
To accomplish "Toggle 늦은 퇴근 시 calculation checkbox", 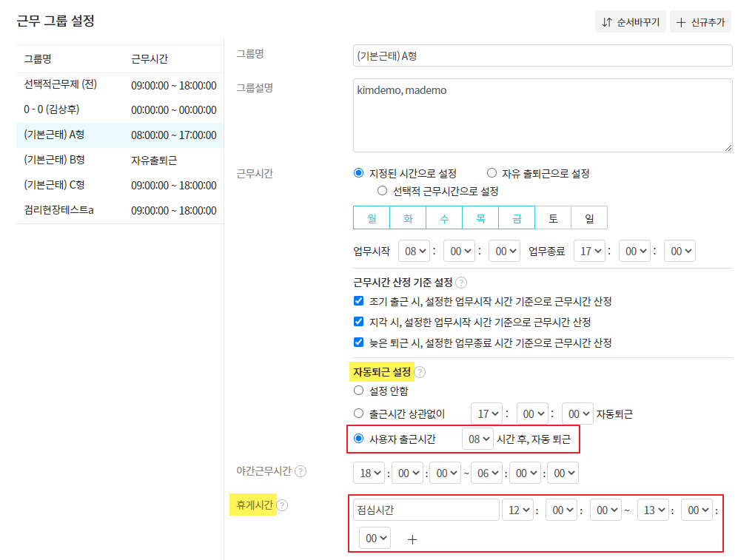I will point(359,343).
